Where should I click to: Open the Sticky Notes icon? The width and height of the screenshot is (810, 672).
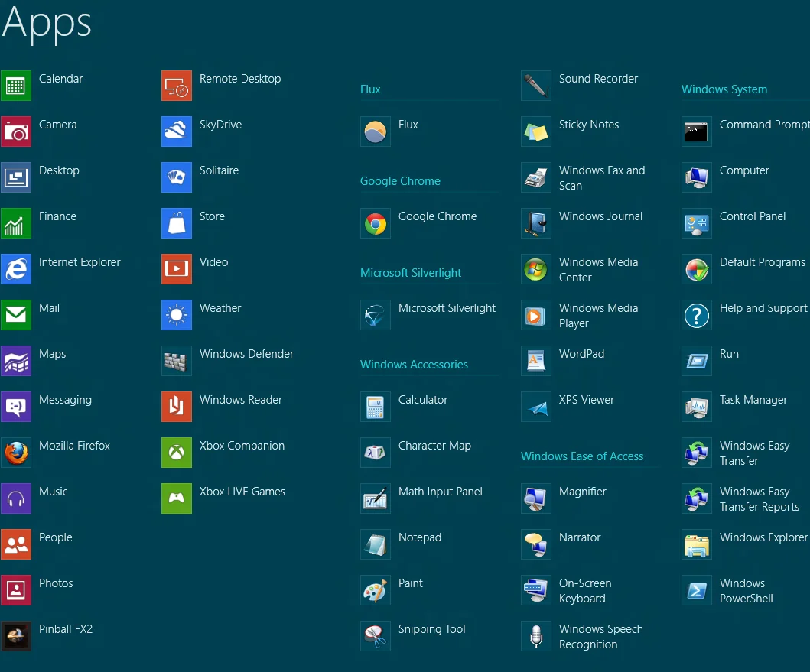[x=535, y=131]
